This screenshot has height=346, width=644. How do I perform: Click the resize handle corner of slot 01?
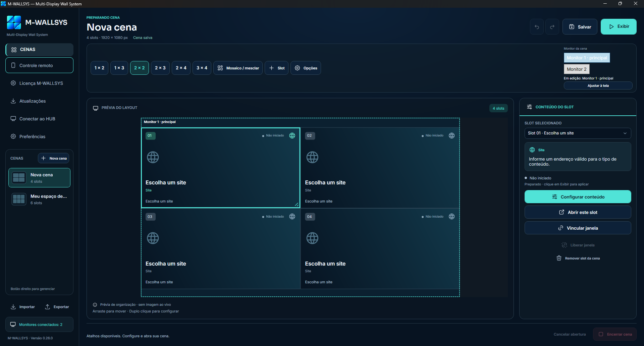pos(297,205)
